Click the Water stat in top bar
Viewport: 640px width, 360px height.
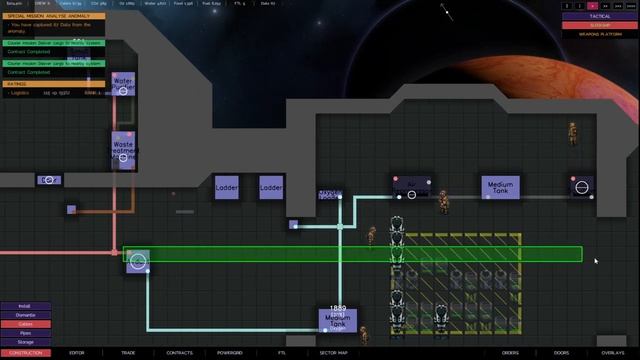(156, 3)
